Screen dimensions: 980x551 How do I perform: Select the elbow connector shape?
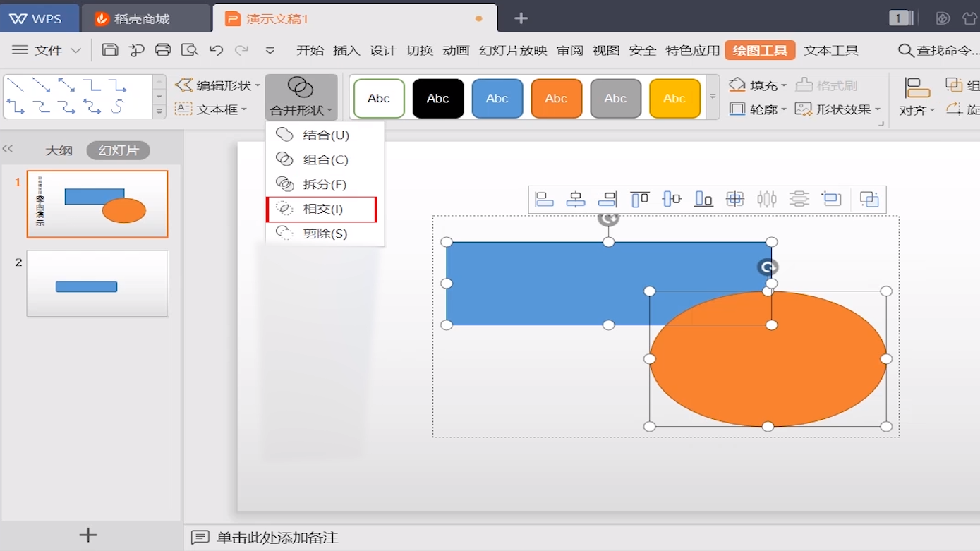point(92,85)
